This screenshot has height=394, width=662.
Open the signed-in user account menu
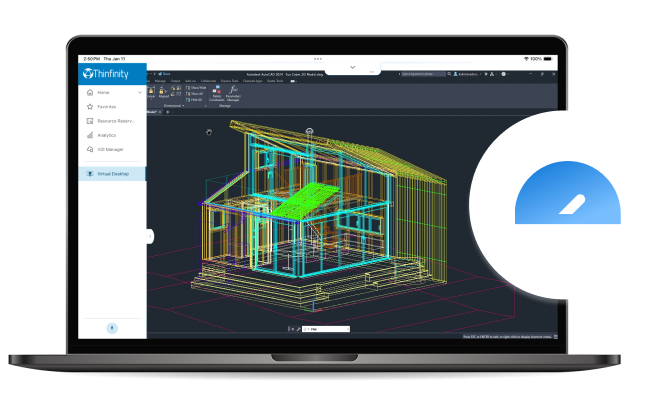point(467,74)
